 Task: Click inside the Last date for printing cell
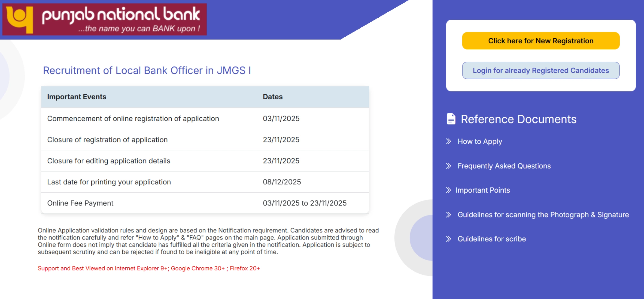coord(109,182)
